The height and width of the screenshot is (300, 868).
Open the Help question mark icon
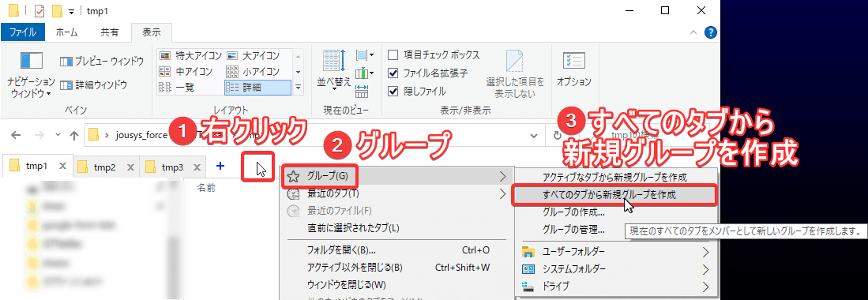(711, 33)
